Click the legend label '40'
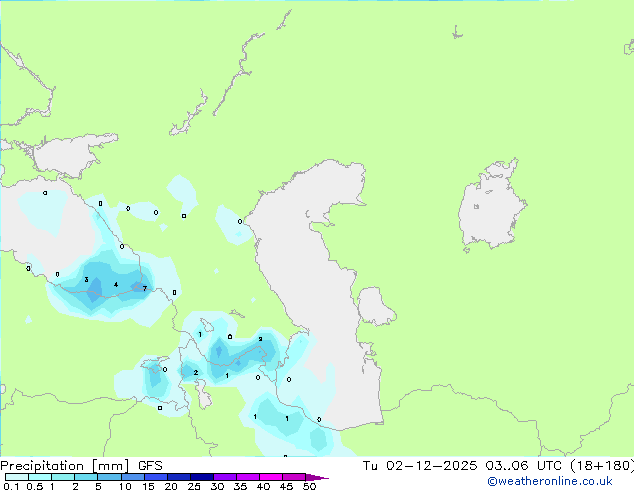The image size is (634, 490). pos(263,486)
